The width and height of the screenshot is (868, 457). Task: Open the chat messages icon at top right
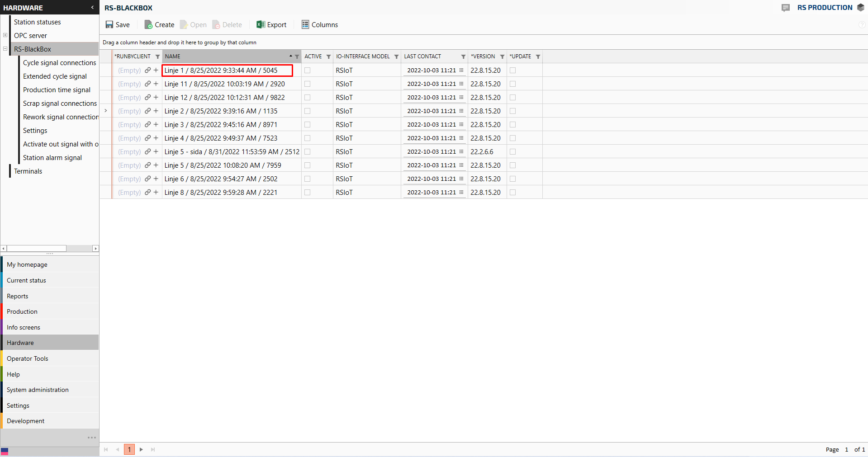click(x=786, y=8)
